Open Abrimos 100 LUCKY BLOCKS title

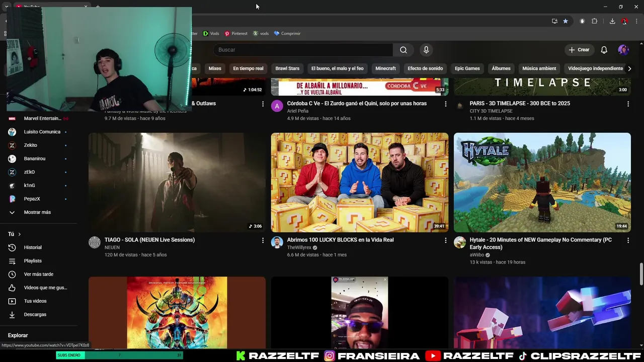click(340, 240)
